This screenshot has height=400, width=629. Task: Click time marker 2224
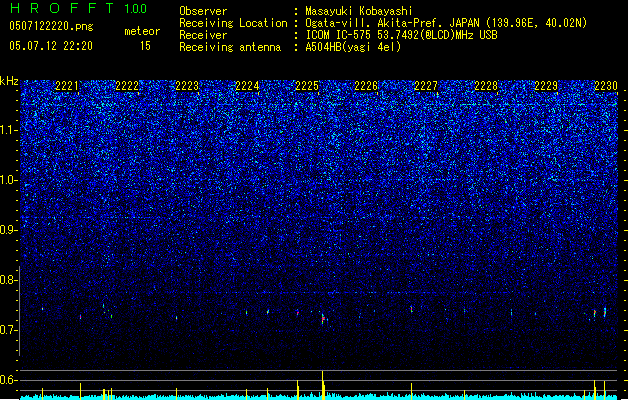[x=247, y=86]
